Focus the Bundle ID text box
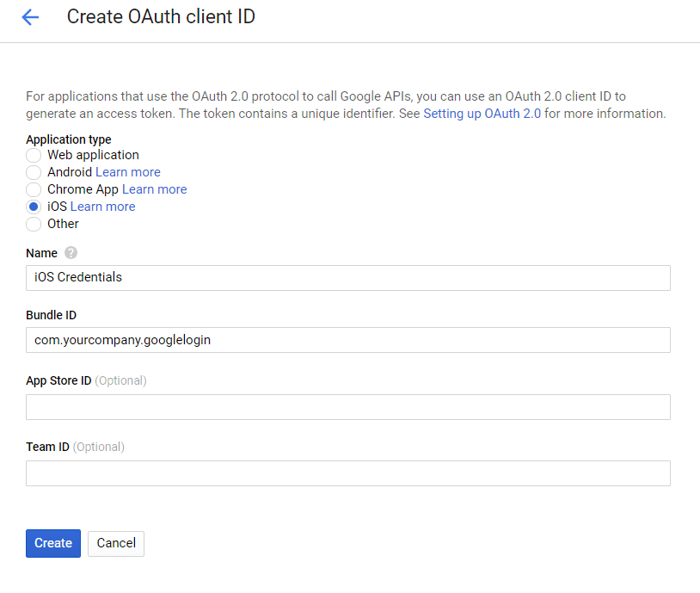Viewport: 700px width, 593px height. (x=347, y=340)
